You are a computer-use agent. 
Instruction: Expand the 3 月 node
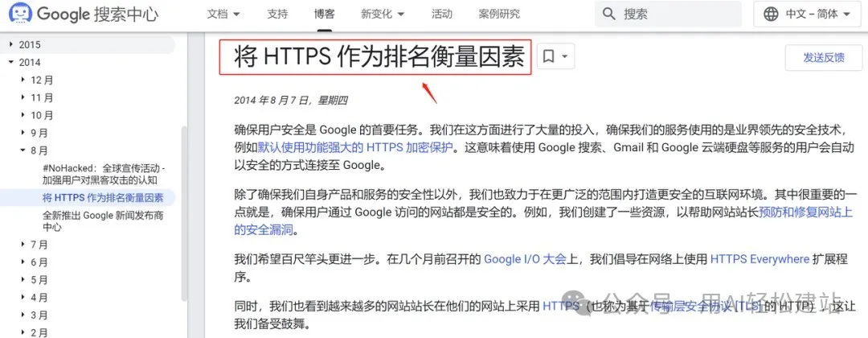coord(23,315)
